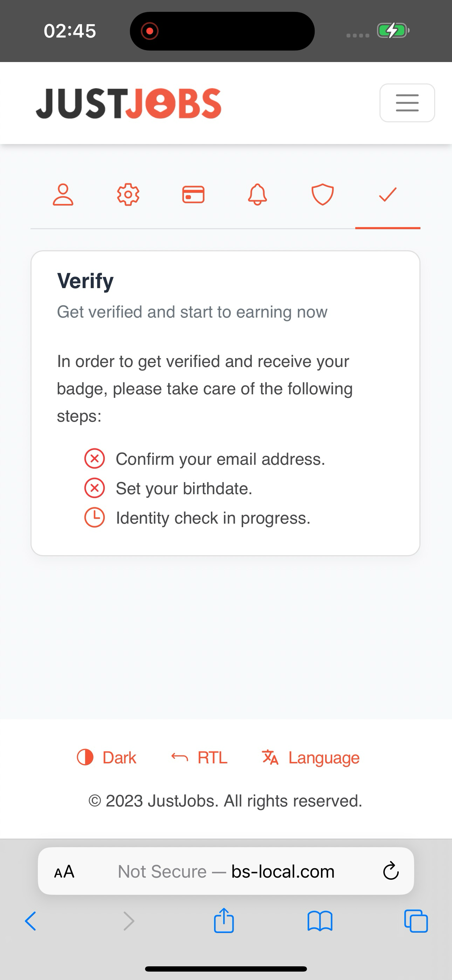Viewport: 452px width, 980px height.
Task: Open the profile tab with person icon
Action: (x=63, y=195)
